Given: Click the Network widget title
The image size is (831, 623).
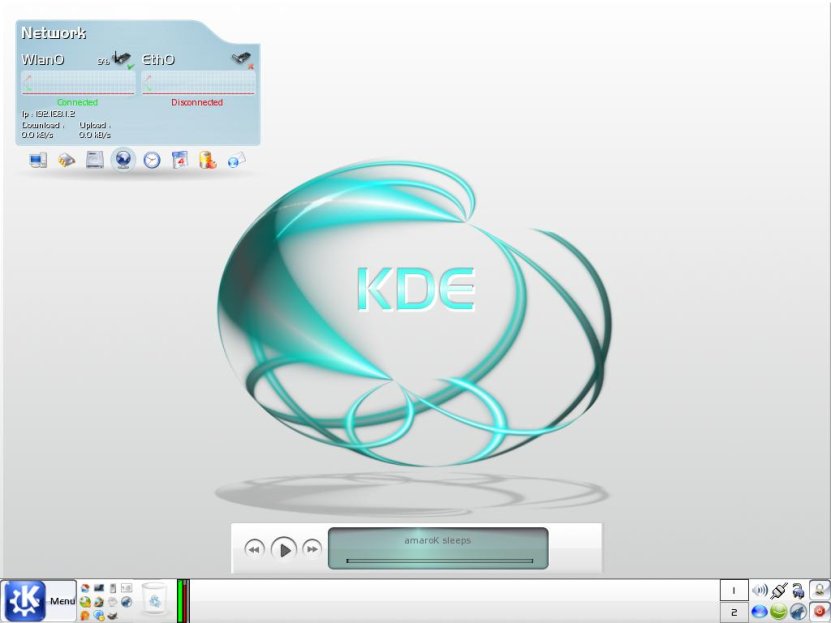Looking at the screenshot, I should pos(54,33).
